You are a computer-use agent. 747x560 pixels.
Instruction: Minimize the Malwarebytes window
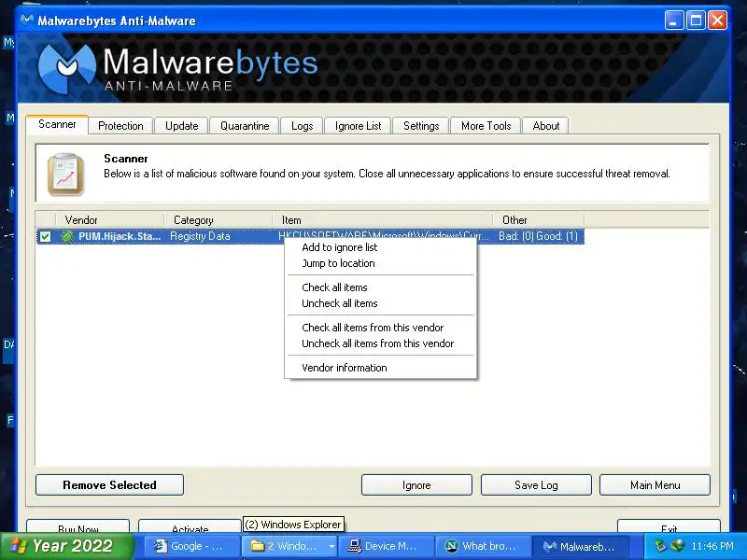coord(673,21)
